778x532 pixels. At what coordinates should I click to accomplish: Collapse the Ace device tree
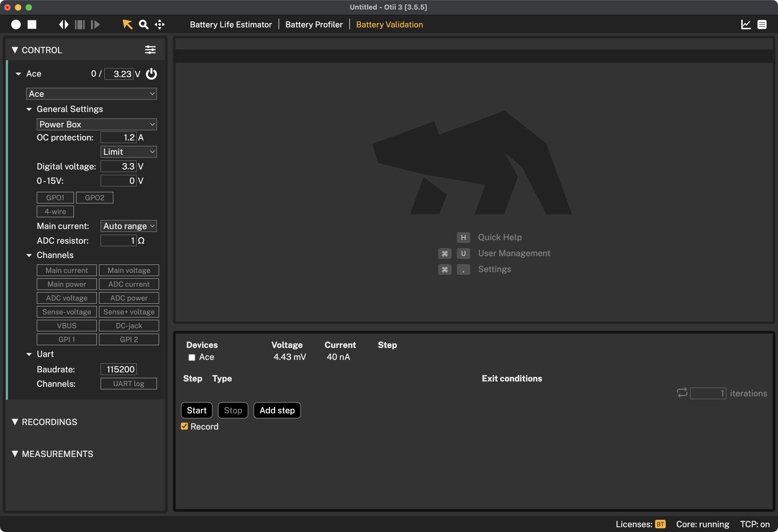18,74
